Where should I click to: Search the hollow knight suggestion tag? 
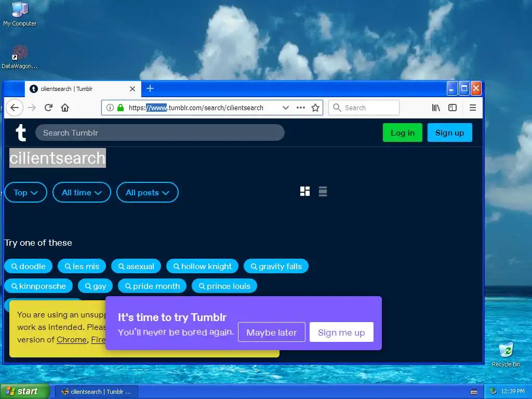click(x=202, y=267)
